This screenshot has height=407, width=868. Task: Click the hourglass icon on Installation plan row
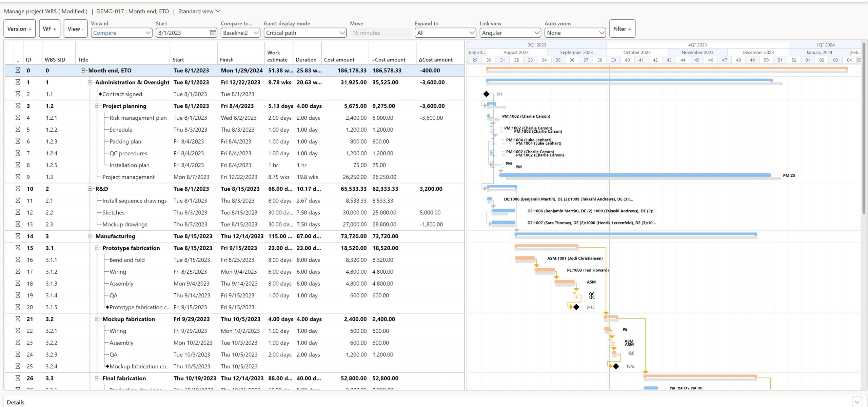point(18,165)
